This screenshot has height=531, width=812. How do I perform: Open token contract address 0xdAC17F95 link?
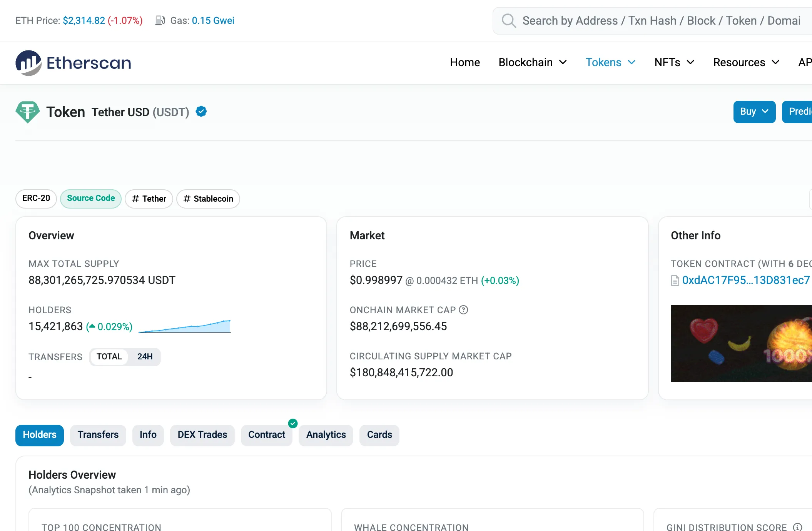point(746,280)
